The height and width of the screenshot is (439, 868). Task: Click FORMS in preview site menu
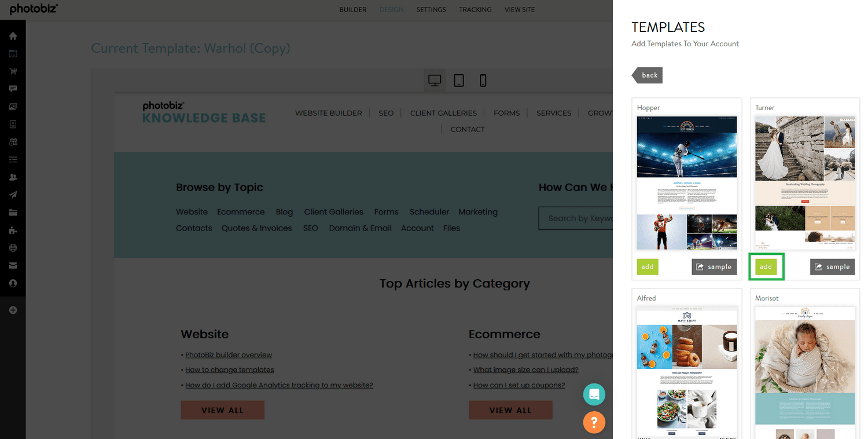click(506, 113)
